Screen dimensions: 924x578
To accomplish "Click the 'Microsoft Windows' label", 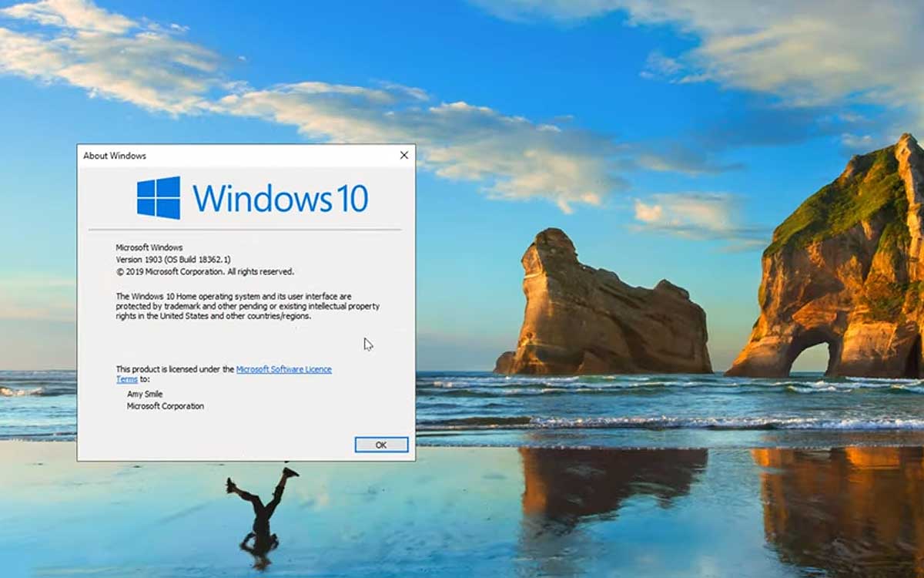I will pyautogui.click(x=149, y=248).
